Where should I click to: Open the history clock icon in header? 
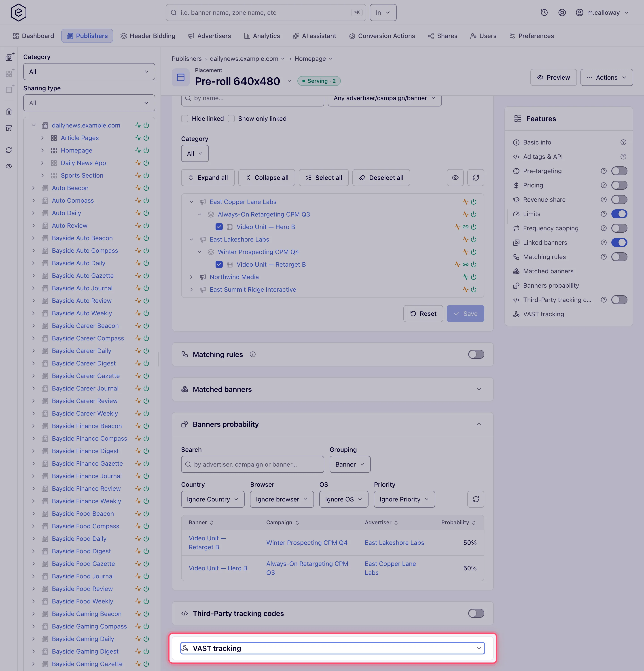pos(544,13)
